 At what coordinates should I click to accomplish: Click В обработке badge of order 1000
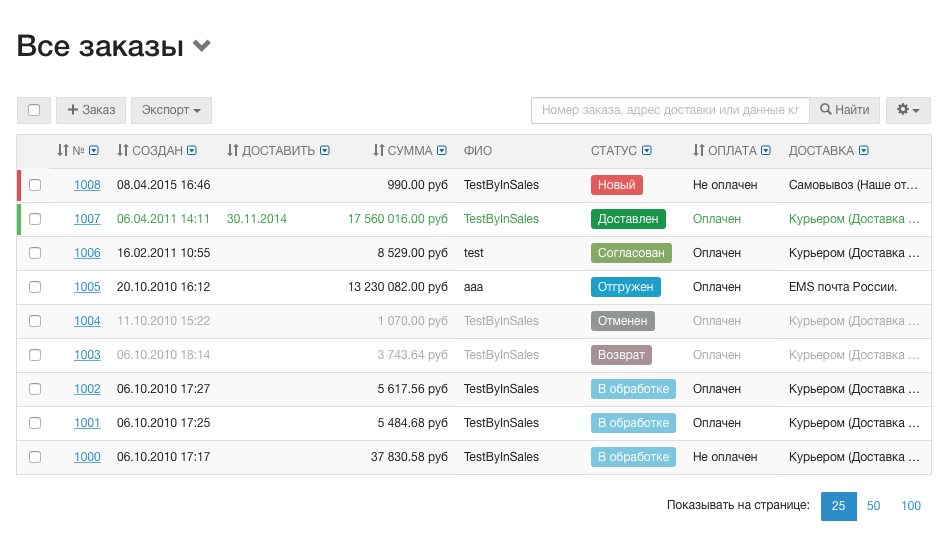(633, 457)
